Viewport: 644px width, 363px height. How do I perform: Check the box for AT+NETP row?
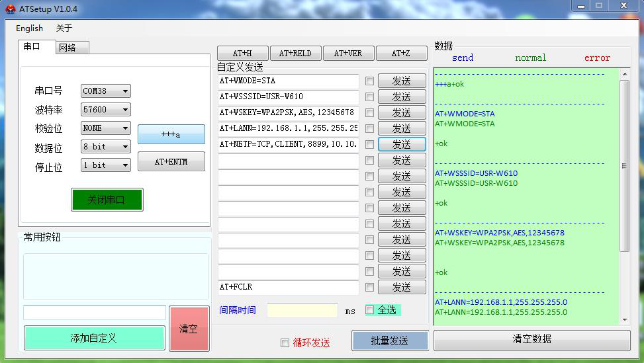pyautogui.click(x=369, y=144)
